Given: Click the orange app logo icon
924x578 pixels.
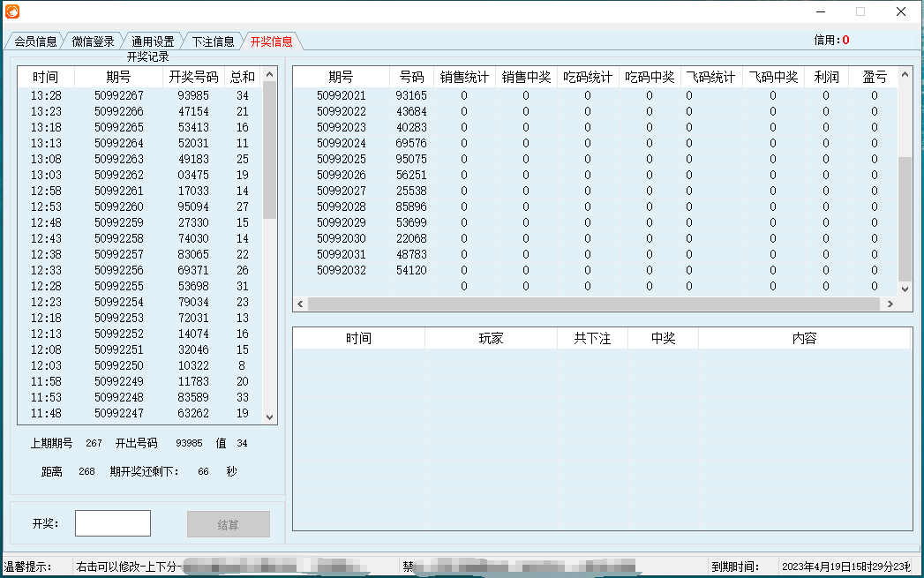Looking at the screenshot, I should (x=11, y=11).
